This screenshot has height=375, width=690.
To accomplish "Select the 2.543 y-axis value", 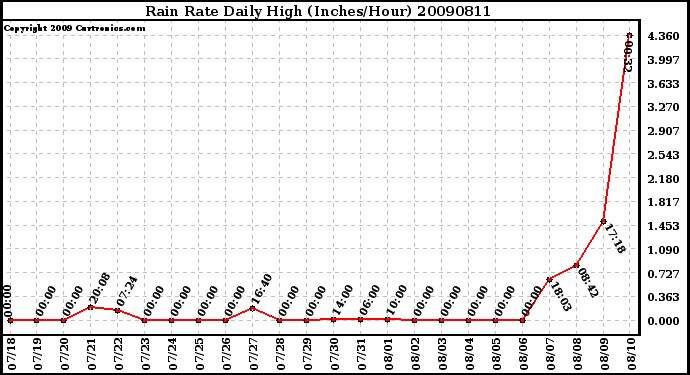I will point(663,155).
